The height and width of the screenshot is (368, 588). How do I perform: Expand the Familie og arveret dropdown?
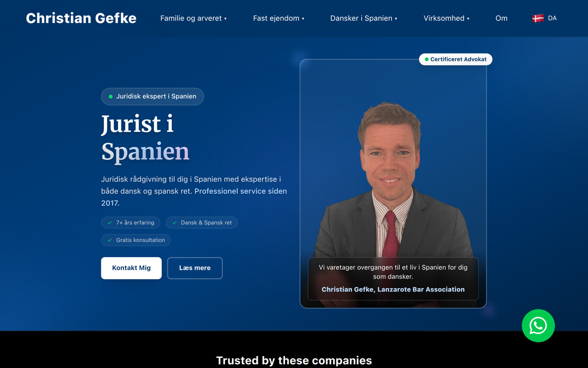pos(194,18)
